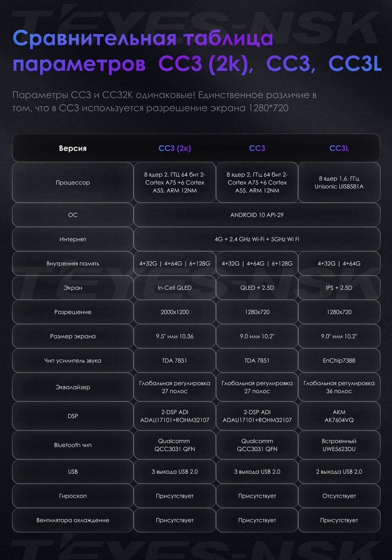Select the IPS + 2.5D cell
The width and height of the screenshot is (392, 560).
339,287
